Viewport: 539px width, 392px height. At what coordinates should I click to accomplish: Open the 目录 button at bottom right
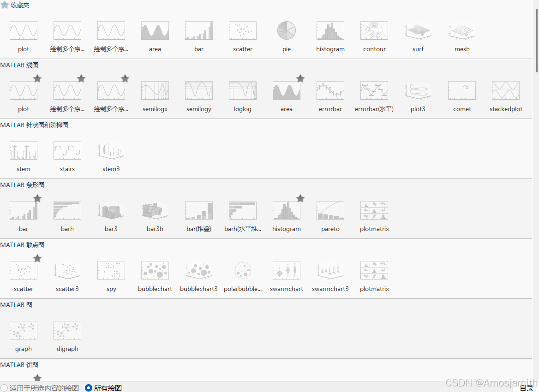click(x=526, y=388)
